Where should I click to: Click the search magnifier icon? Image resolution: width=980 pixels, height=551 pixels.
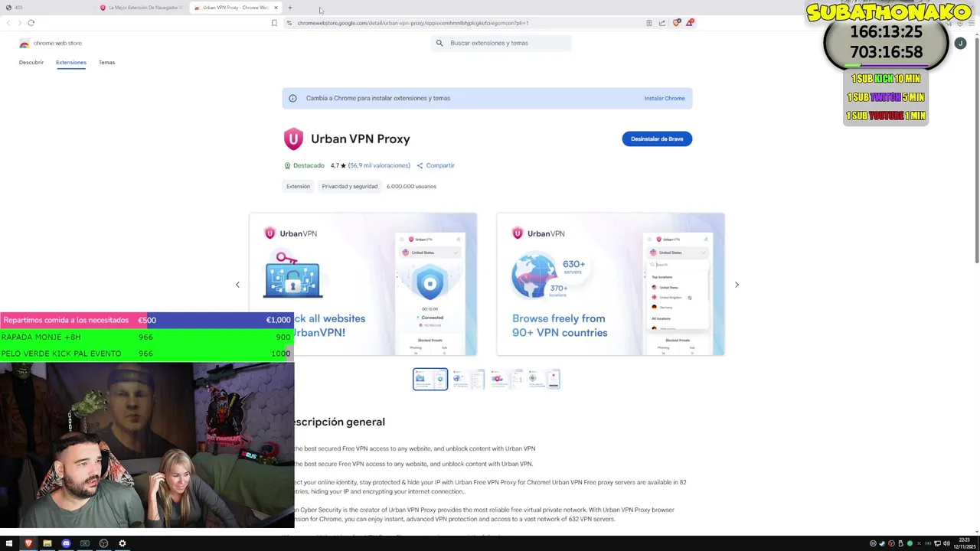(x=439, y=43)
